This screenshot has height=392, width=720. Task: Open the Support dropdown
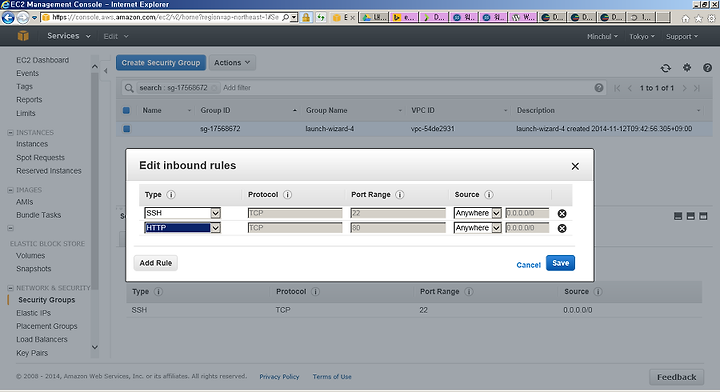tap(682, 36)
